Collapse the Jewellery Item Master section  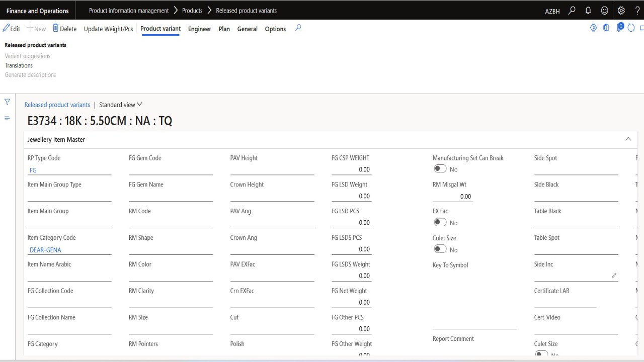(628, 139)
